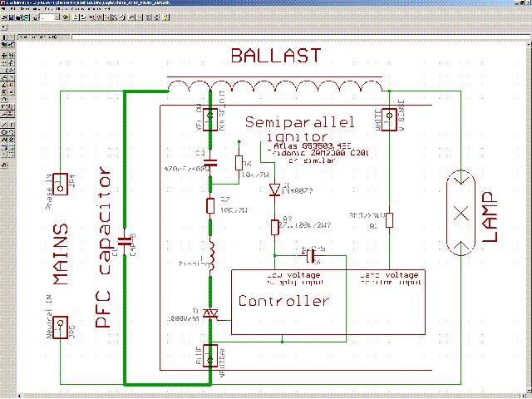
Task: Click the Zoom in toolbar icon
Action: 100,17
